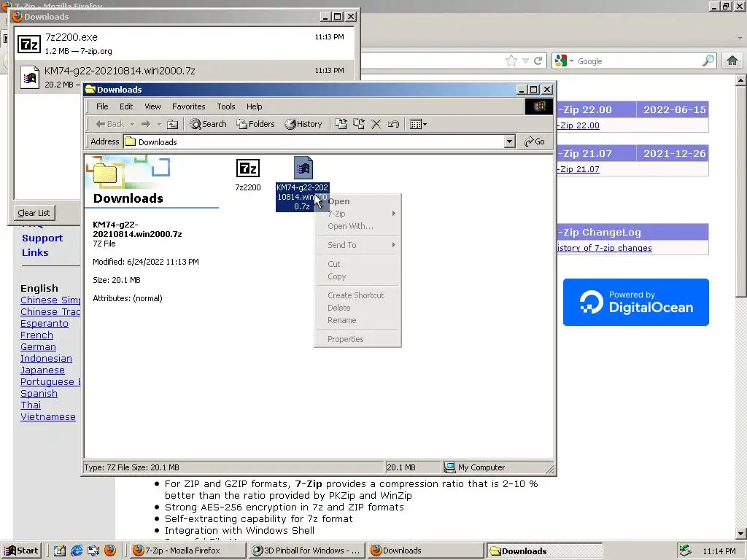Open the search engine selector dropdown
The width and height of the screenshot is (747, 560).
point(565,61)
